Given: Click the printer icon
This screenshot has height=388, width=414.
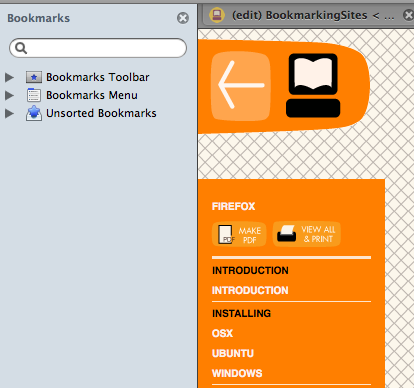Looking at the screenshot, I should click(x=287, y=233).
